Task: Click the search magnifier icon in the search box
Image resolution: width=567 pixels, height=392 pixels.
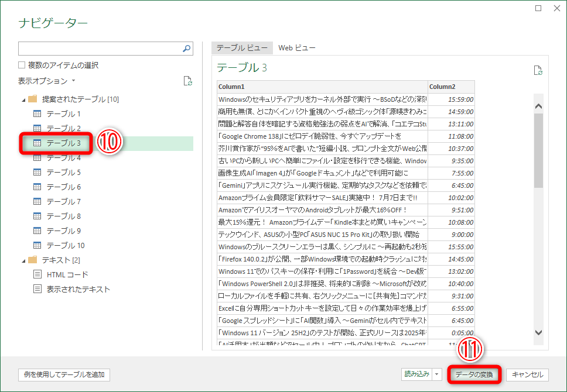Action: point(186,49)
